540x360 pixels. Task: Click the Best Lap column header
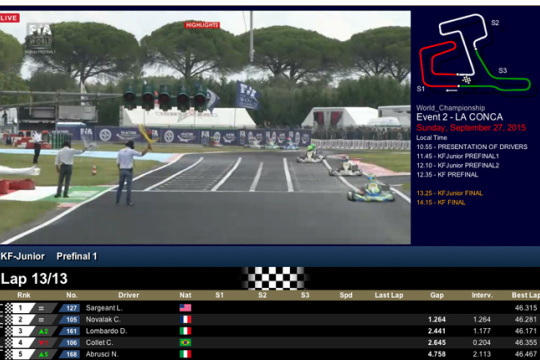(526, 295)
